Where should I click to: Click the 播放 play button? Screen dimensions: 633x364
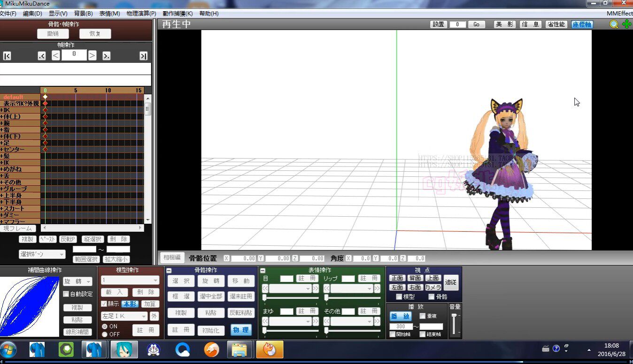[401, 316]
